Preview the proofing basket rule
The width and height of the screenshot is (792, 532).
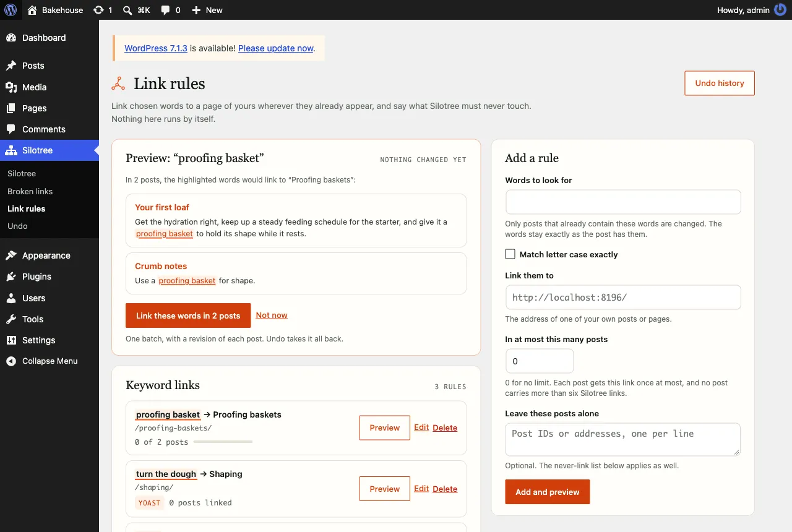[x=385, y=427]
